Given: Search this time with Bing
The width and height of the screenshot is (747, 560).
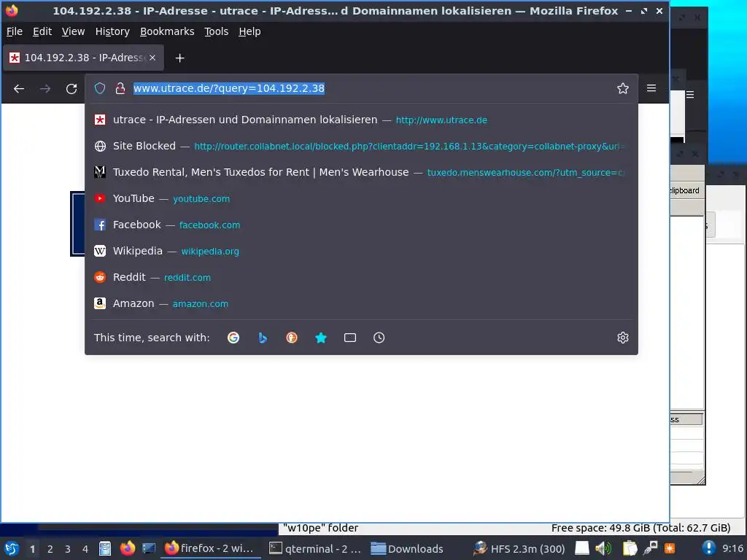Looking at the screenshot, I should click(x=263, y=338).
